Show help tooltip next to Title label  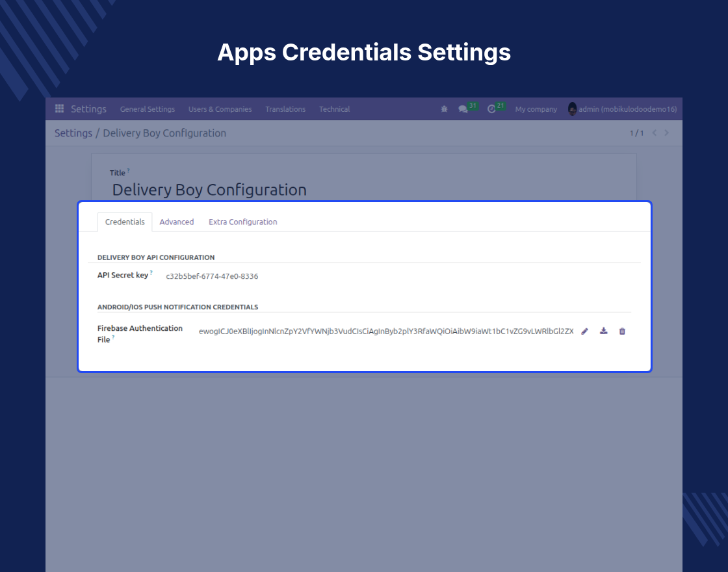pyautogui.click(x=128, y=170)
